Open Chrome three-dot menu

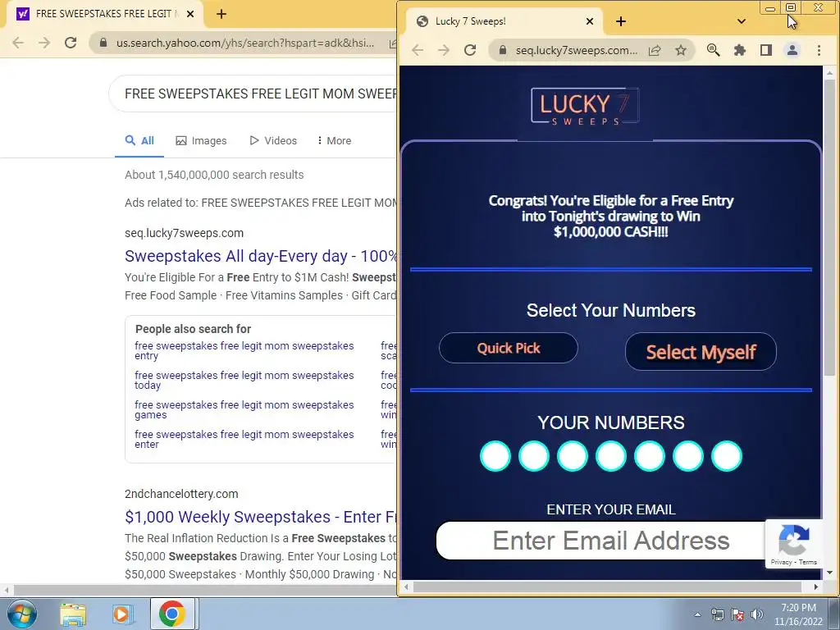[819, 50]
